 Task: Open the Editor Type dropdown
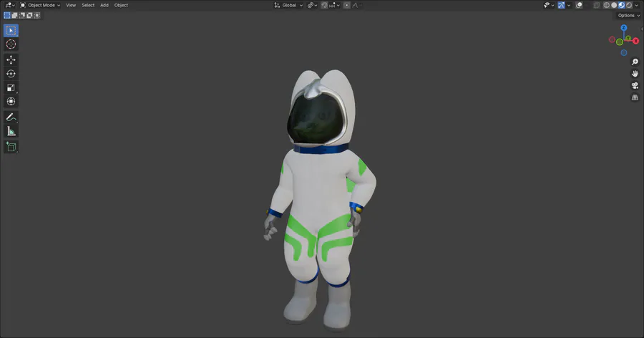click(x=10, y=5)
